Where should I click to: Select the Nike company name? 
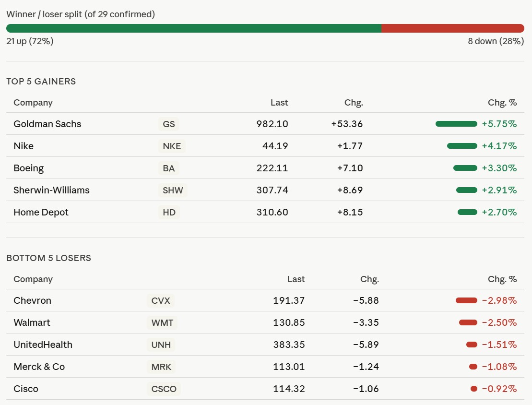click(24, 146)
